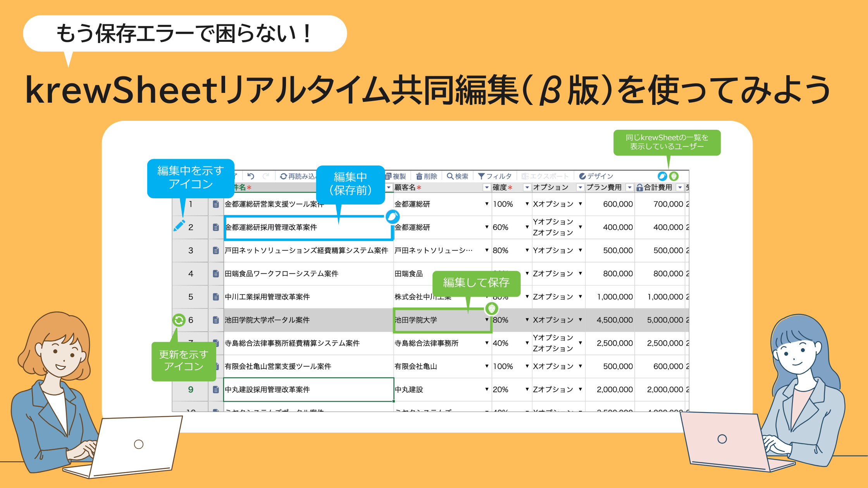The image size is (868, 488).
Task: Open the 60% probability dropdown in row 2
Action: point(527,227)
